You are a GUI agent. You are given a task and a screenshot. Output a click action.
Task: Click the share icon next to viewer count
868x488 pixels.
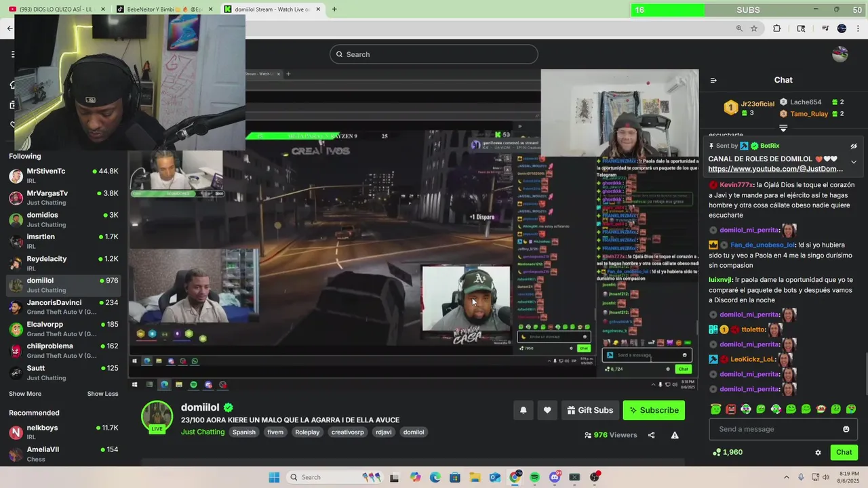pyautogui.click(x=651, y=435)
